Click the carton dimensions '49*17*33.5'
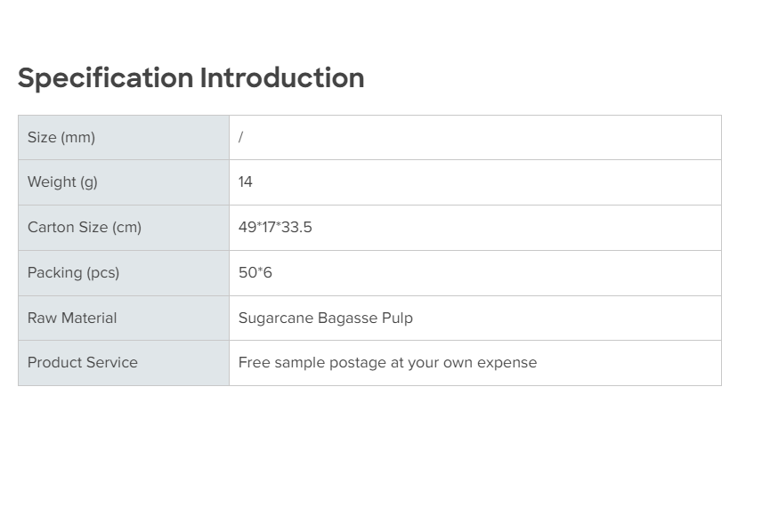The width and height of the screenshot is (770, 532). point(275,228)
